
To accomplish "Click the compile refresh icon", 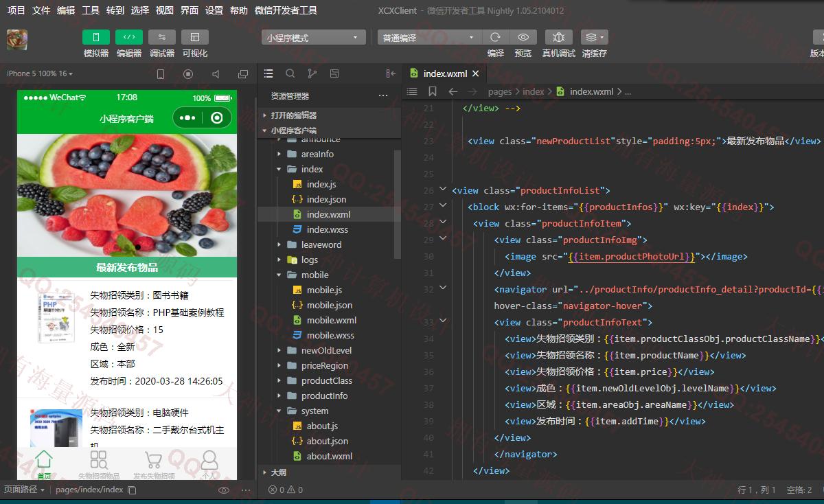I will coord(496,37).
